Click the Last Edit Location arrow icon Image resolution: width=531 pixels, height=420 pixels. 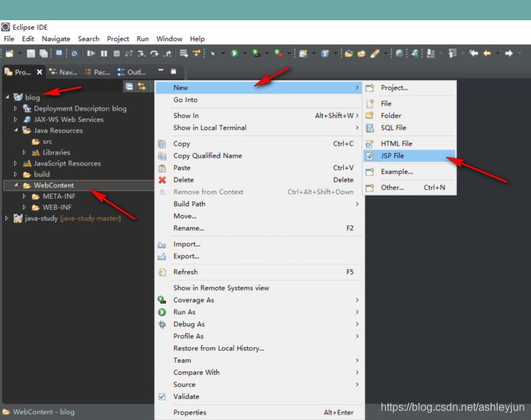[x=474, y=53]
